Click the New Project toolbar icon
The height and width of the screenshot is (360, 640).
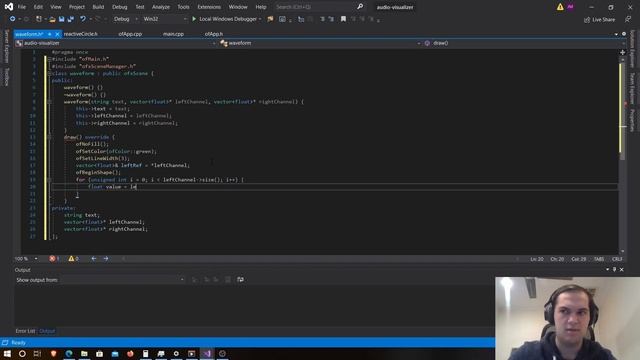(39, 19)
